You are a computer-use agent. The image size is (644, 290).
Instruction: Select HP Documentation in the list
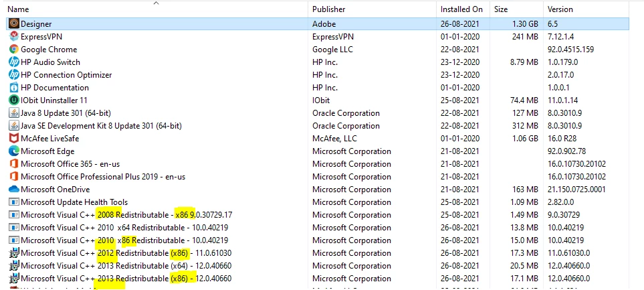click(55, 88)
